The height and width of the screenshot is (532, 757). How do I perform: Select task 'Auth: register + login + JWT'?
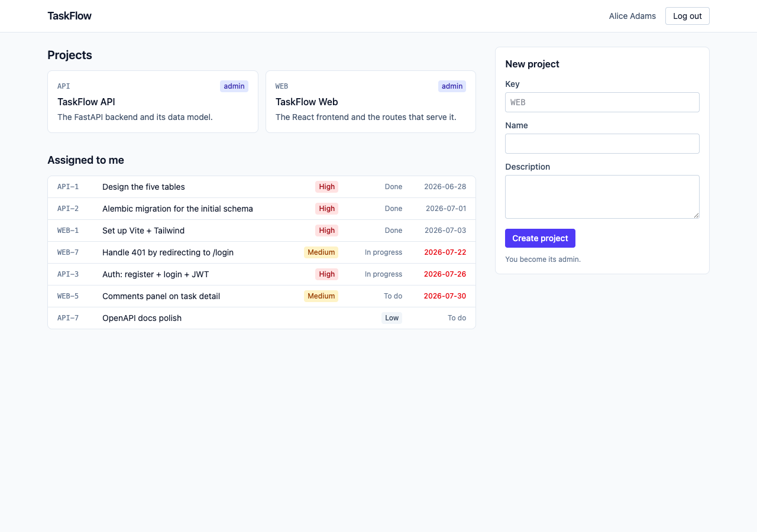tap(261, 274)
